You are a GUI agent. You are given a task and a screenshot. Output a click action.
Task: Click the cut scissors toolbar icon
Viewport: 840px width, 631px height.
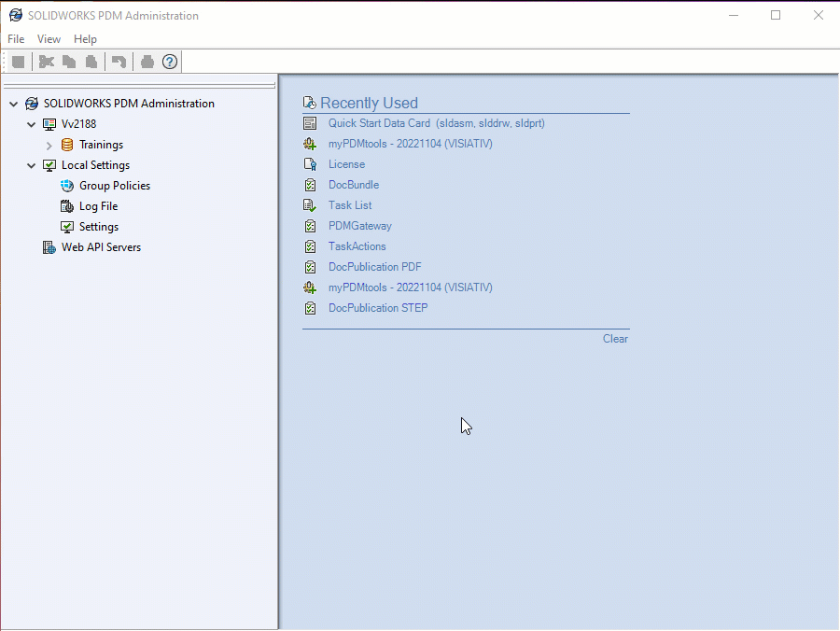pyautogui.click(x=46, y=62)
